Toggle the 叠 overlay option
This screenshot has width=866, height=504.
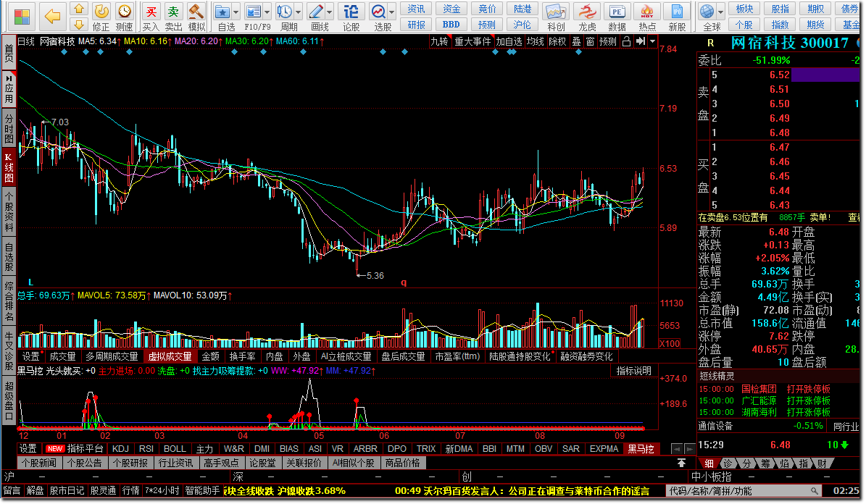tap(577, 41)
